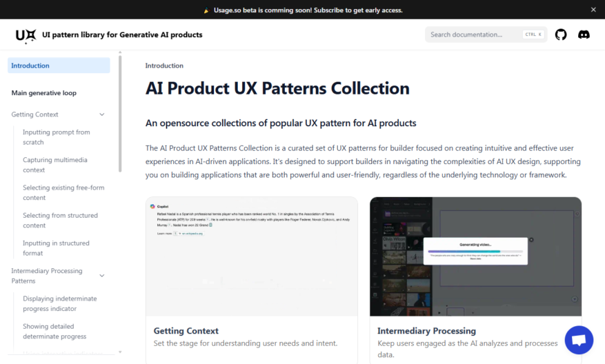Viewport: 605px width, 364px height.
Task: Open the Getting Context card title
Action: [x=186, y=331]
